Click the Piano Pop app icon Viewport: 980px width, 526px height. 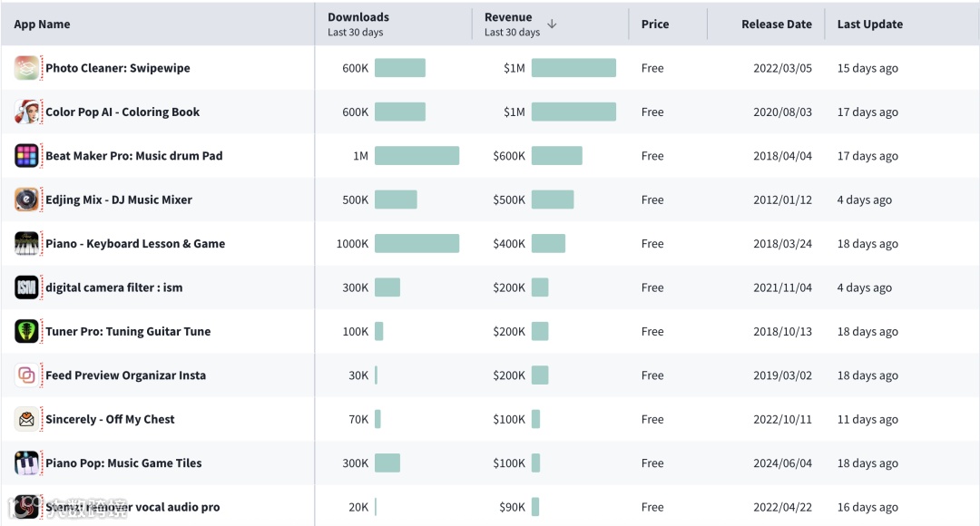click(27, 463)
